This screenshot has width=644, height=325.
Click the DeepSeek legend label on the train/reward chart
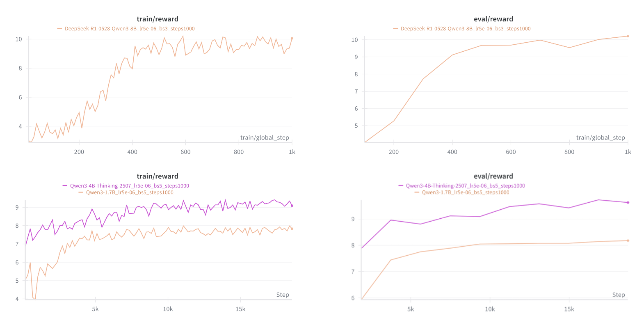pyautogui.click(x=130, y=29)
